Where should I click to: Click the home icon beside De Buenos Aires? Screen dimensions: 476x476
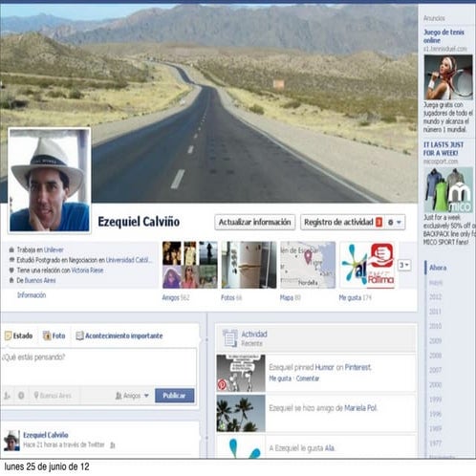coord(11,280)
